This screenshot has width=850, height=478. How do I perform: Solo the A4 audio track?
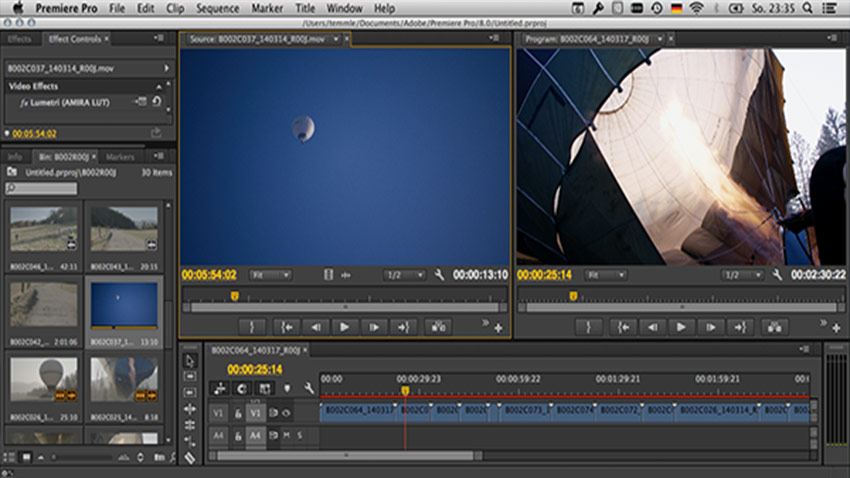(299, 435)
